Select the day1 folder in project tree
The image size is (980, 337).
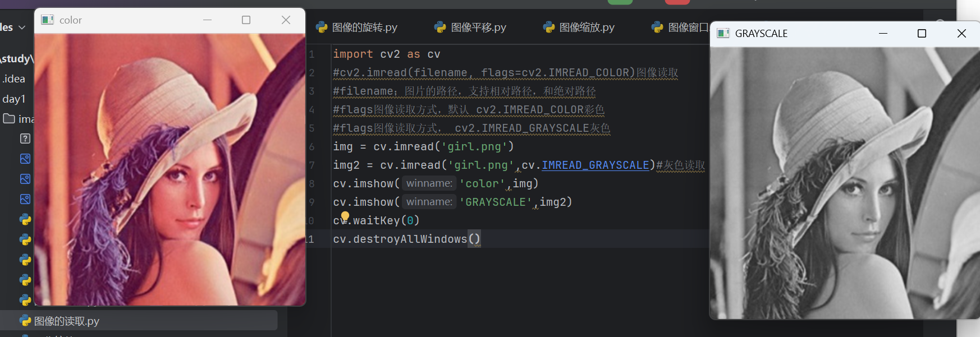14,99
